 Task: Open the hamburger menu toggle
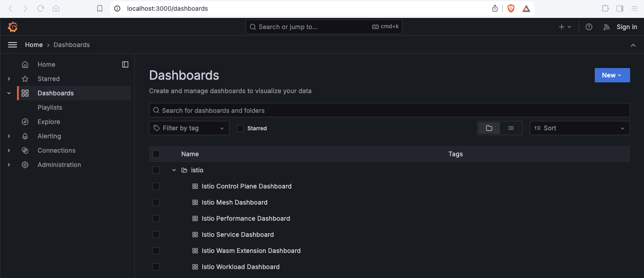point(13,45)
